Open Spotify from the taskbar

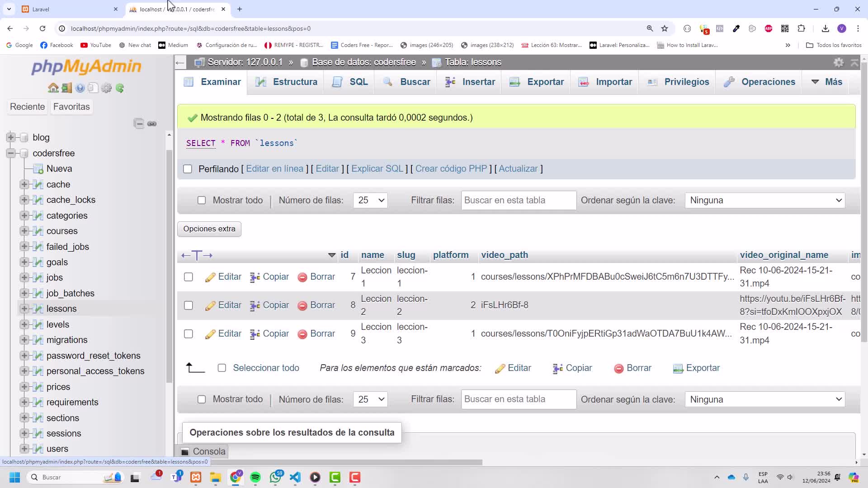click(x=255, y=477)
